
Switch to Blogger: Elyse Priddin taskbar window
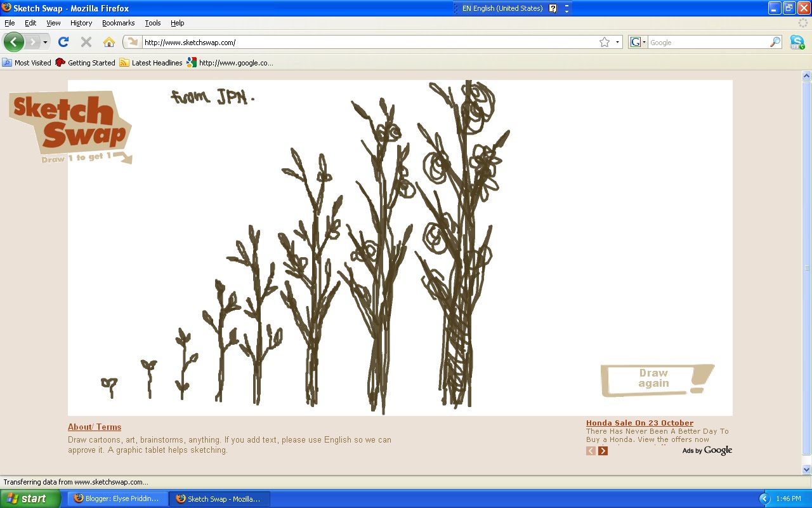point(118,499)
